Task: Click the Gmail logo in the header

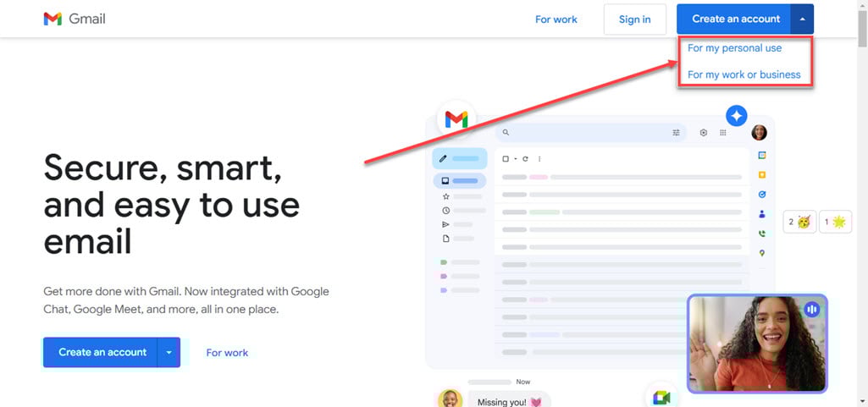Action: 74,19
